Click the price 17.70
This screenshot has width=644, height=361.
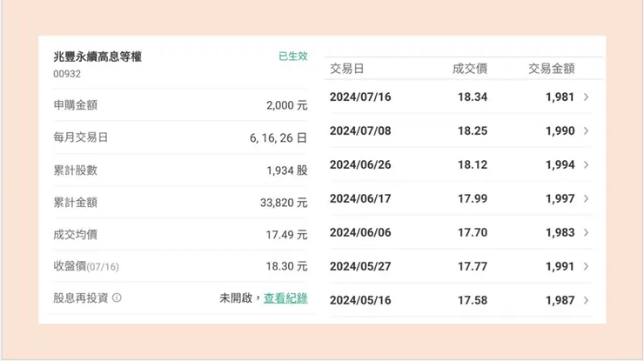coord(473,232)
